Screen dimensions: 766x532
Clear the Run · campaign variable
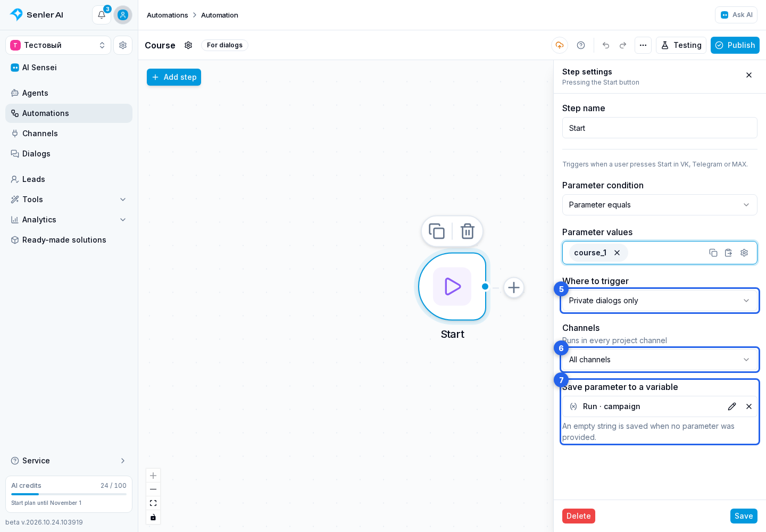749,406
